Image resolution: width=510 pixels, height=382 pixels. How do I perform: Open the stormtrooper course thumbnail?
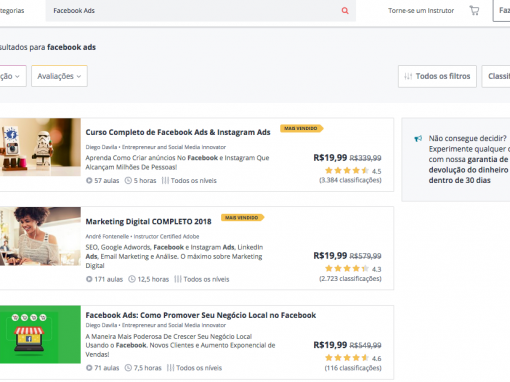40,147
